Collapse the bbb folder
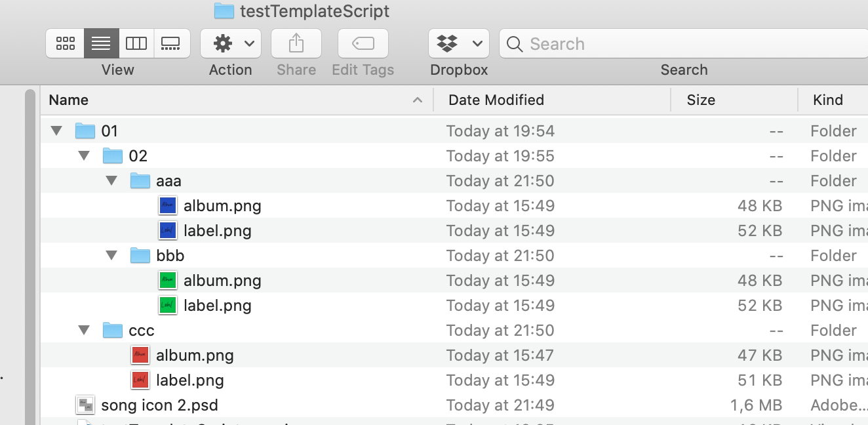 111,256
